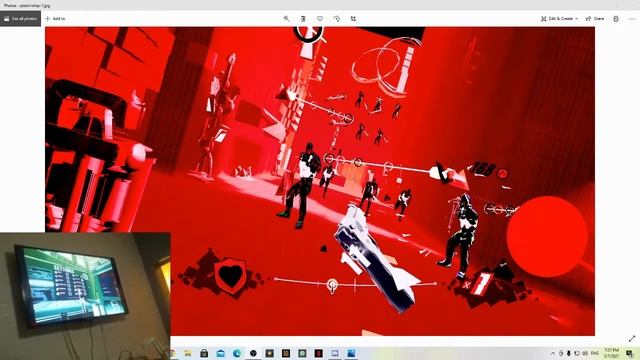Image resolution: width=640 pixels, height=360 pixels.
Task: Show hidden system tray icons chevron
Action: 553,353
